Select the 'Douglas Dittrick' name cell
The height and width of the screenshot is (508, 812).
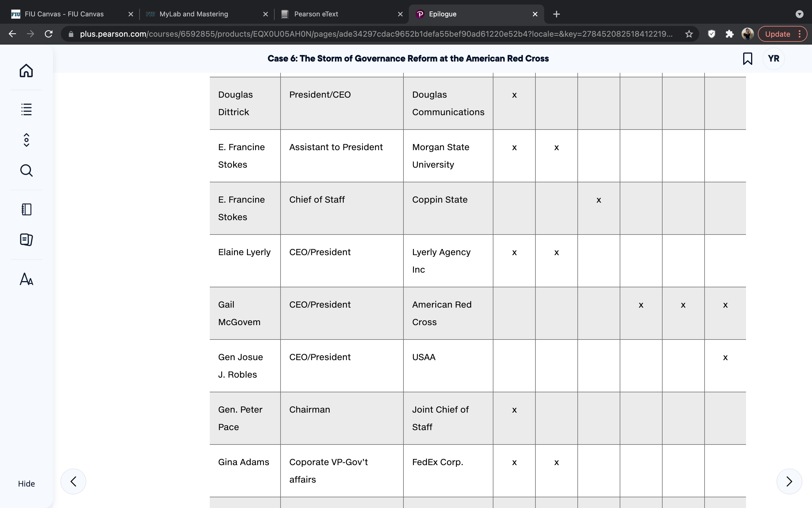[x=245, y=103]
